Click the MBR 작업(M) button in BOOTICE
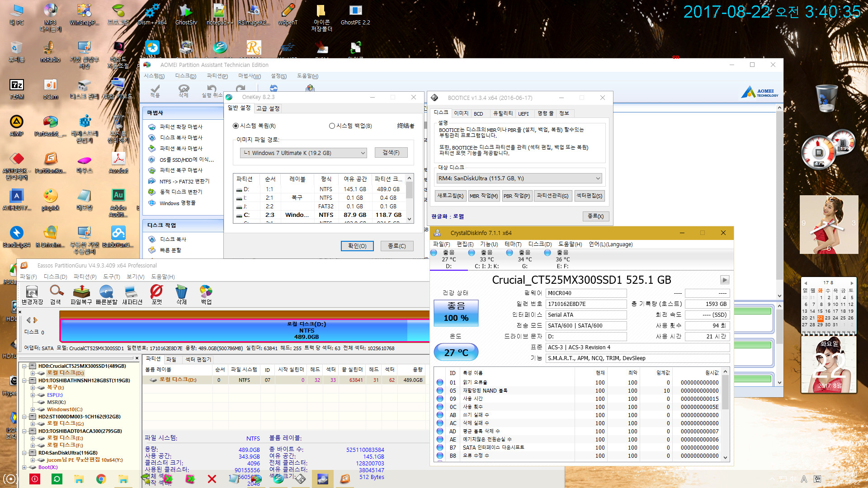Screen dimensions: 868x488 tap(483, 196)
